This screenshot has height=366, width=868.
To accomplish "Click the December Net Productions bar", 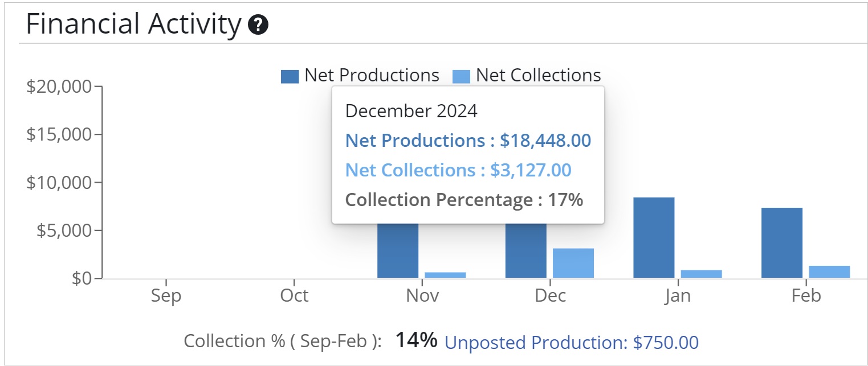I will [526, 250].
